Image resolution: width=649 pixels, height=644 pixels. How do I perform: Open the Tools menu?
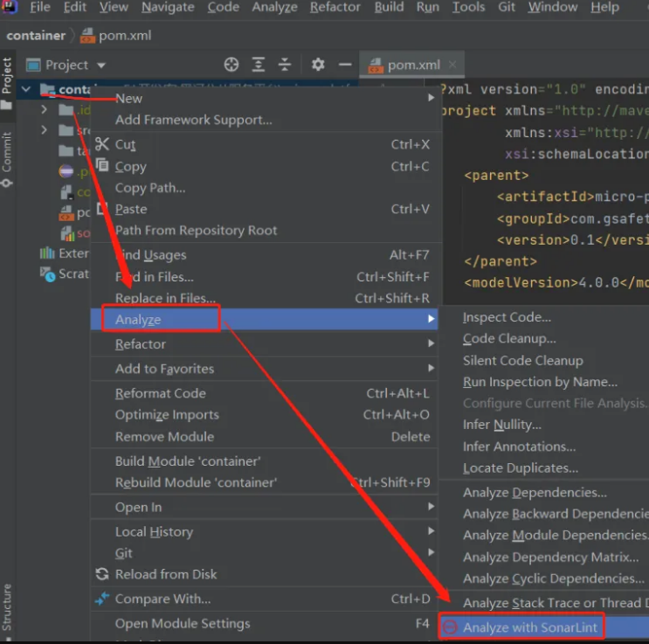pos(468,7)
